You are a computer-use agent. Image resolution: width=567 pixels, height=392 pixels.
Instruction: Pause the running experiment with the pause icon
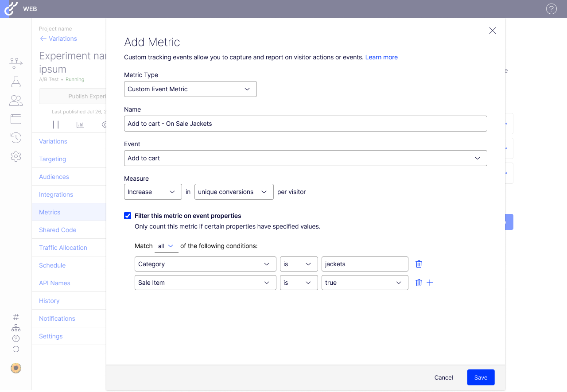click(57, 124)
